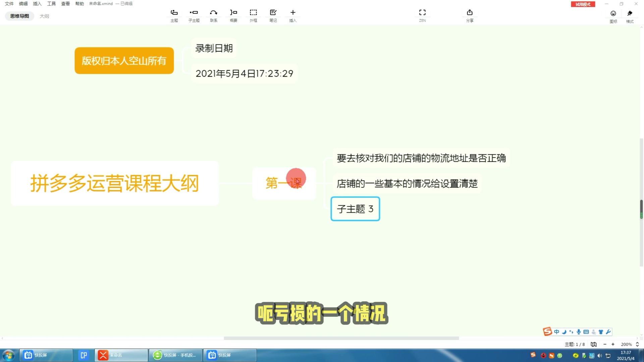Switch to 思维导图 view tab
The height and width of the screenshot is (362, 644).
[x=19, y=16]
